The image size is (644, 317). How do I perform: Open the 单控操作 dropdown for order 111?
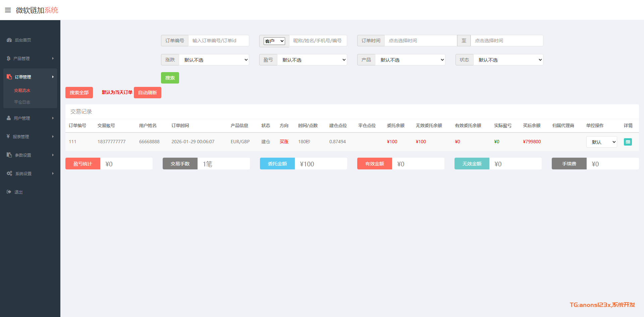(x=601, y=142)
